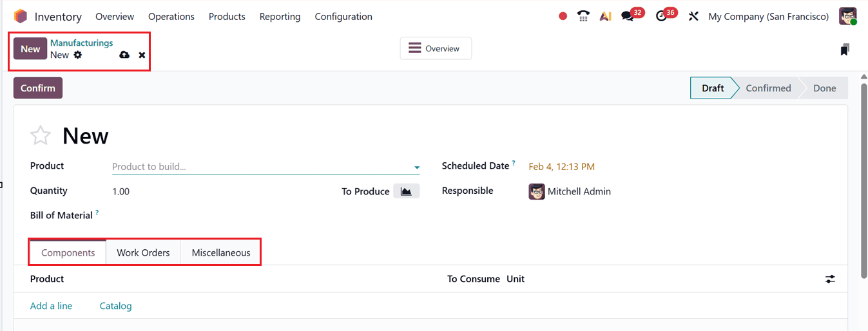This screenshot has width=868, height=331.
Task: Click the red recording indicator icon
Action: pyautogui.click(x=563, y=17)
